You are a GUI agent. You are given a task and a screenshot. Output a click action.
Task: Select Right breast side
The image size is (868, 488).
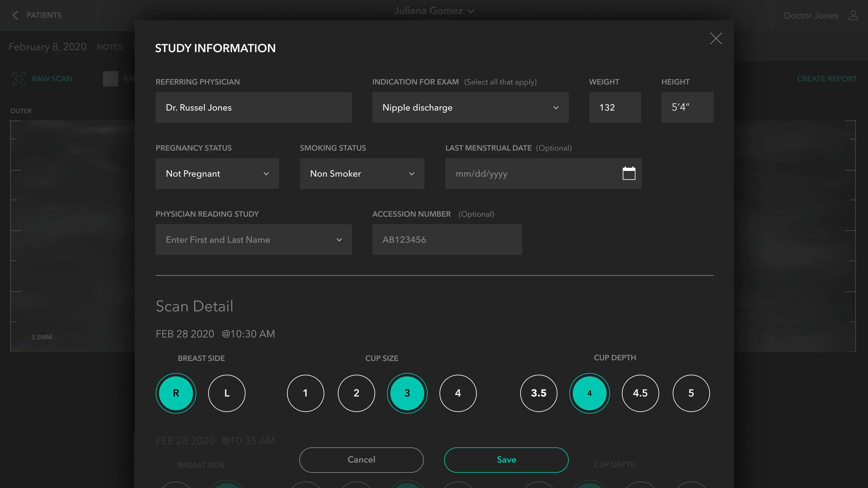click(176, 393)
